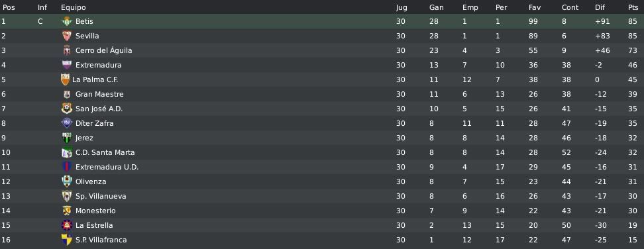644x249 pixels.
Task: Select the Sp. Villanueva table row
Action: (x=322, y=196)
